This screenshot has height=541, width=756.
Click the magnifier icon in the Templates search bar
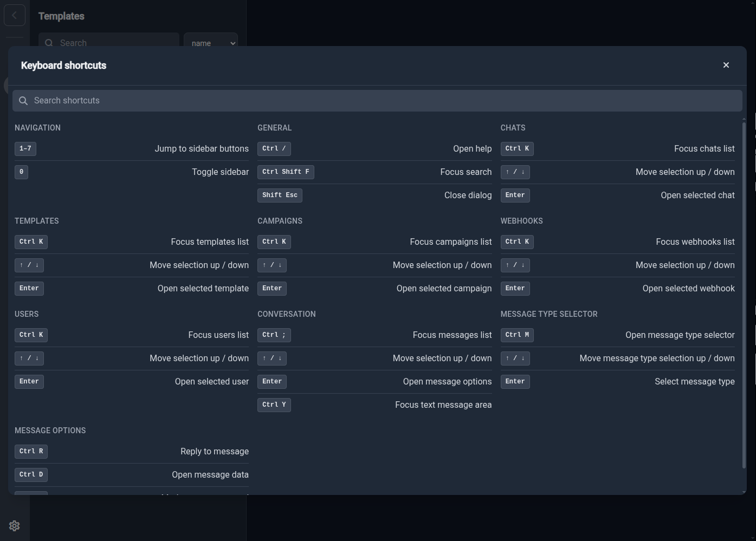[48, 43]
